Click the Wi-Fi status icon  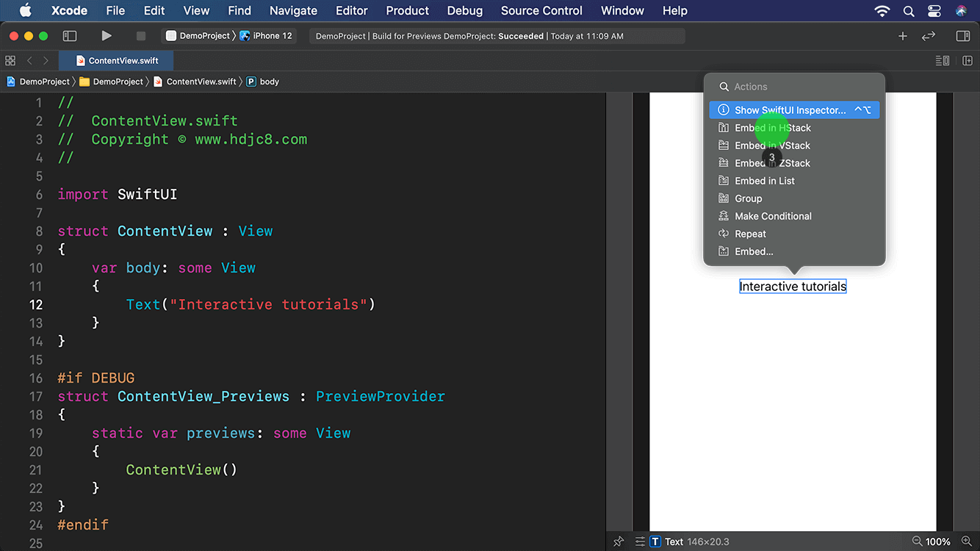pos(882,11)
